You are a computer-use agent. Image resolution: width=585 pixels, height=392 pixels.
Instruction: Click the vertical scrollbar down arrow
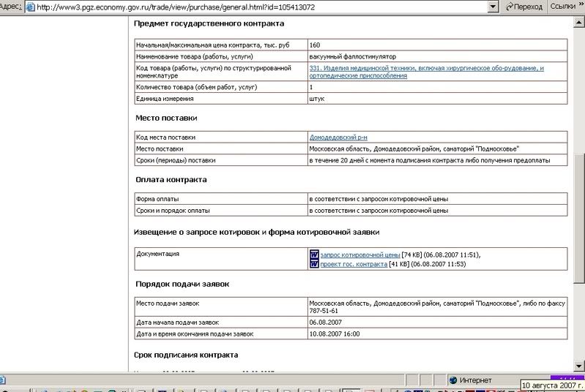[579, 366]
